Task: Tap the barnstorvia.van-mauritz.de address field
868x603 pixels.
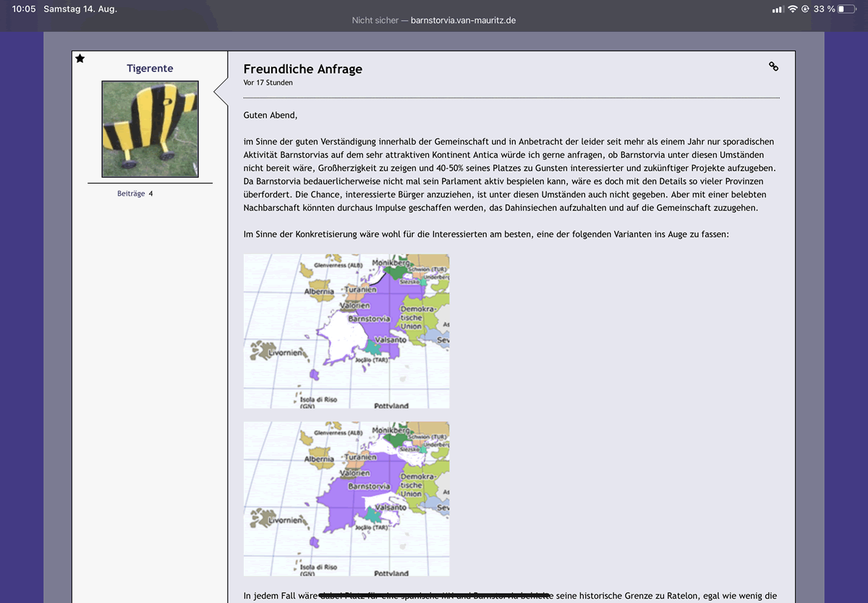Action: click(x=463, y=20)
